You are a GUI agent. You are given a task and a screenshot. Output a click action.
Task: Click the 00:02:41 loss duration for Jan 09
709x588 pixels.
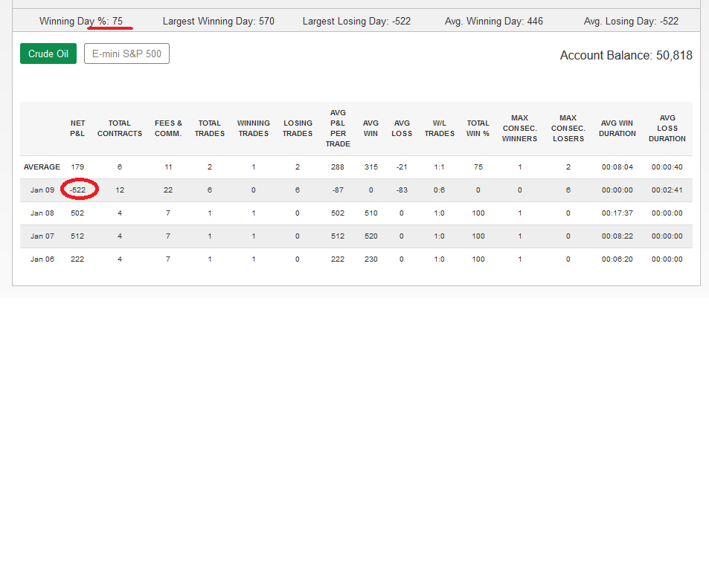pyautogui.click(x=667, y=190)
